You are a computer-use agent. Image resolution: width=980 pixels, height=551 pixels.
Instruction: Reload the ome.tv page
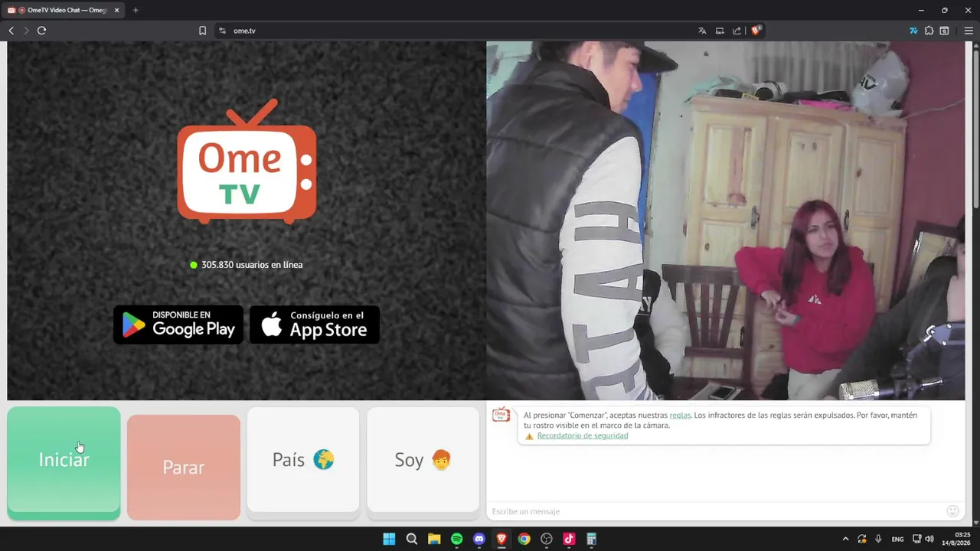point(41,31)
